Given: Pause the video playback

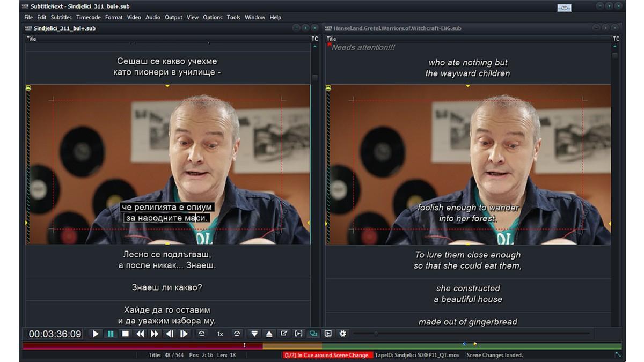Looking at the screenshot, I should tap(111, 334).
